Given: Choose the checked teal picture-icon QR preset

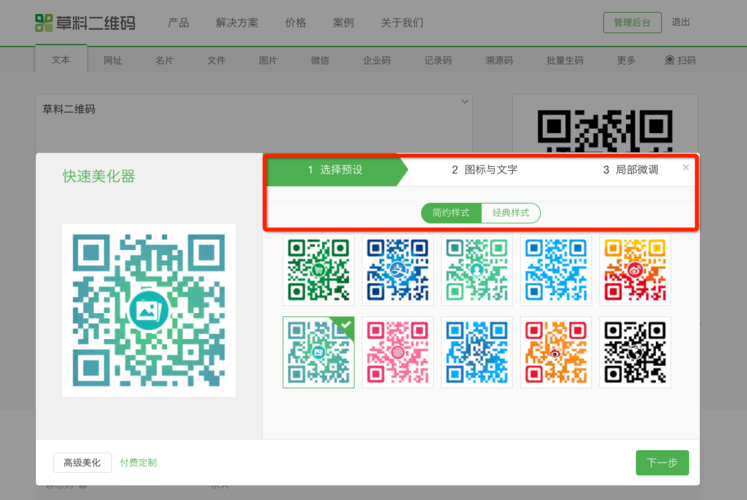Looking at the screenshot, I should coord(318,352).
